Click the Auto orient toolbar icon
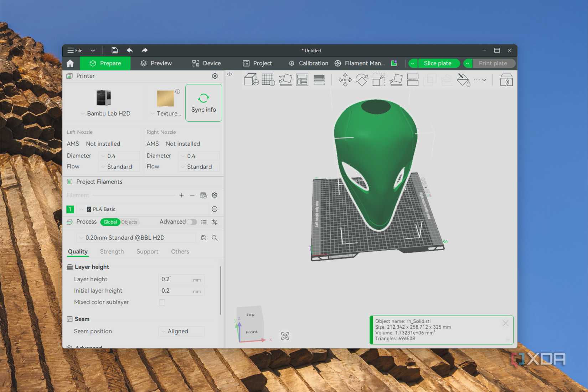 tap(285, 80)
